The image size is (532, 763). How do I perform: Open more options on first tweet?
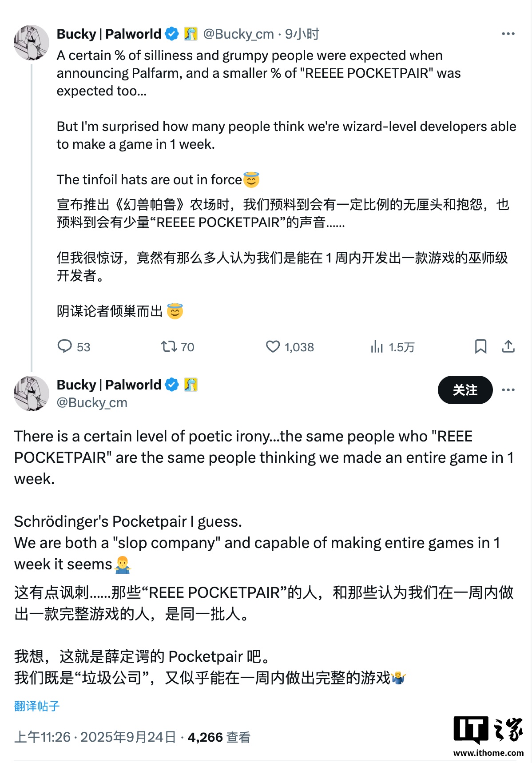(x=508, y=34)
